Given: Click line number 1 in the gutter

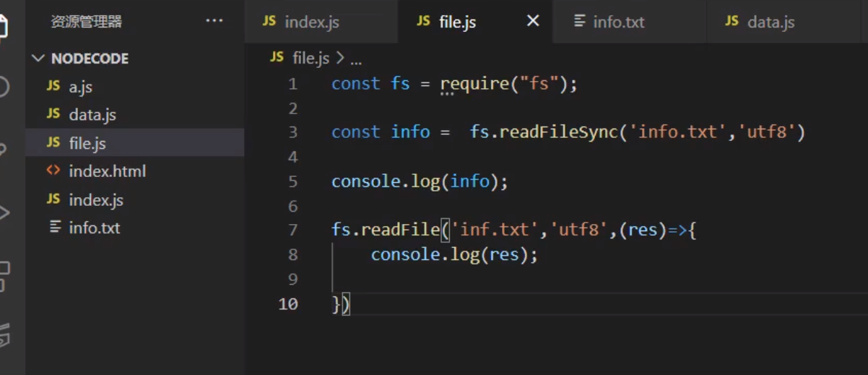Looking at the screenshot, I should 292,84.
